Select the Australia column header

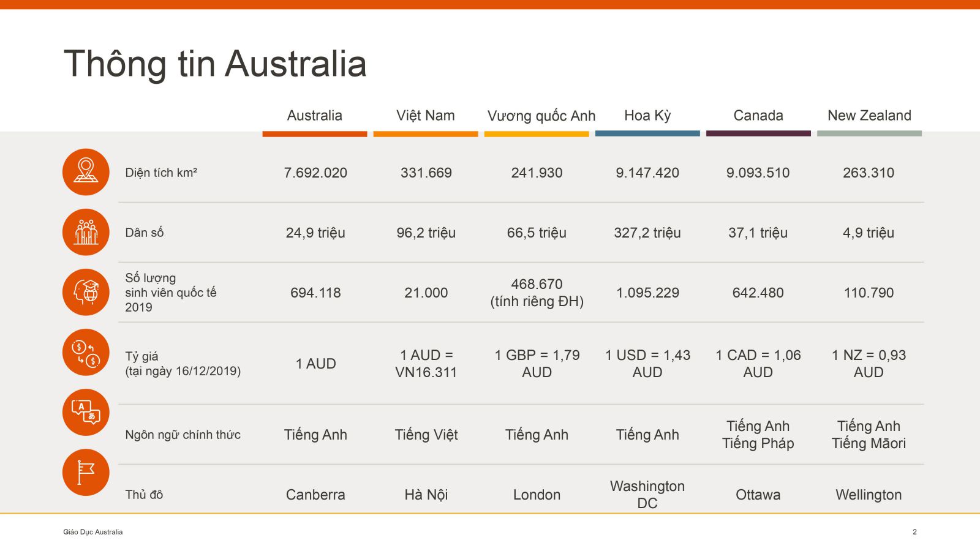315,116
